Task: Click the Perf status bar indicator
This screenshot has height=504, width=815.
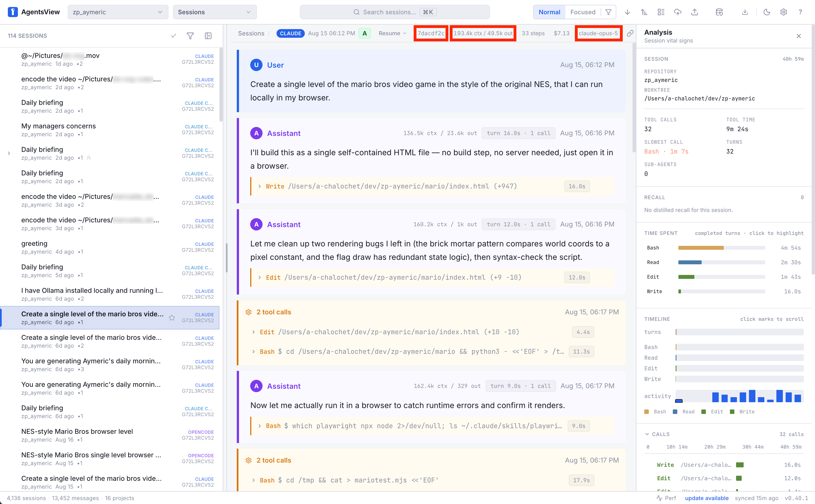Action: pos(666,498)
